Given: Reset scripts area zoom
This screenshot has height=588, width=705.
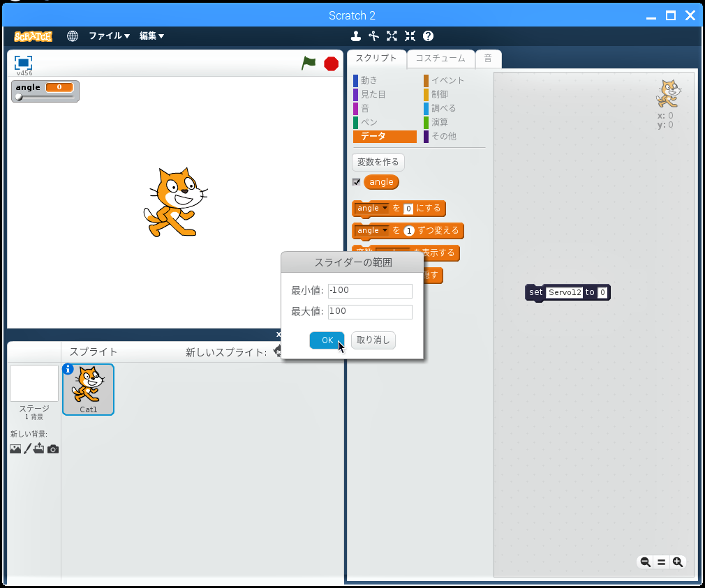Looking at the screenshot, I should coord(662,562).
